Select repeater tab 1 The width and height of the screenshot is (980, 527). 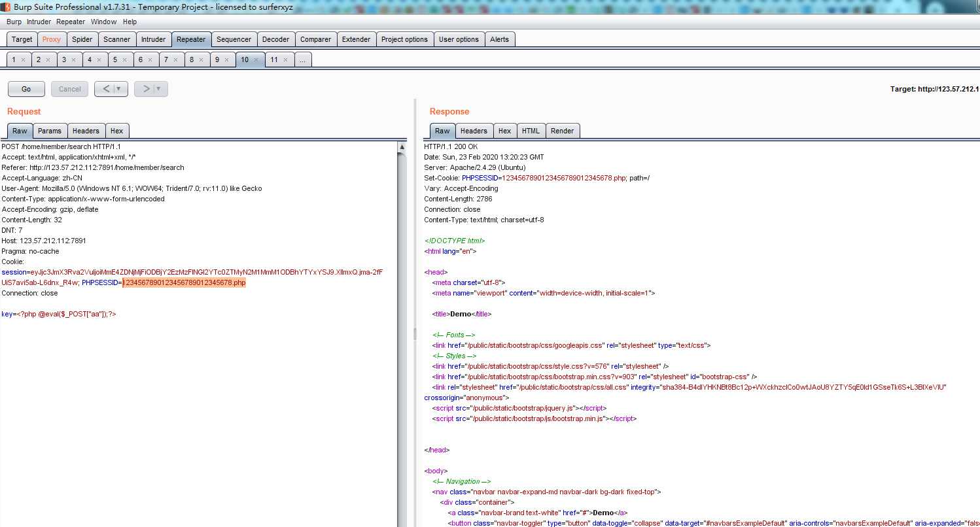tap(14, 59)
